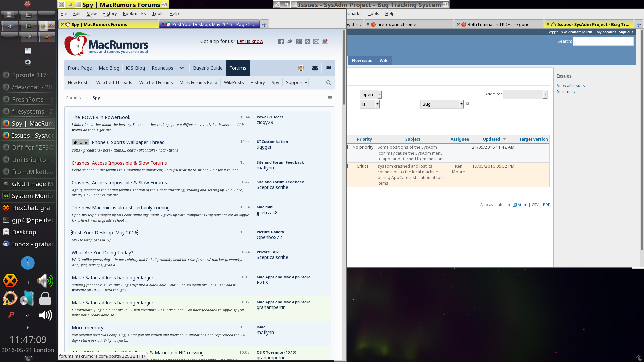Viewport: 644px width, 362px height.
Task: Sort by the Updated column arrow
Action: tap(504, 139)
